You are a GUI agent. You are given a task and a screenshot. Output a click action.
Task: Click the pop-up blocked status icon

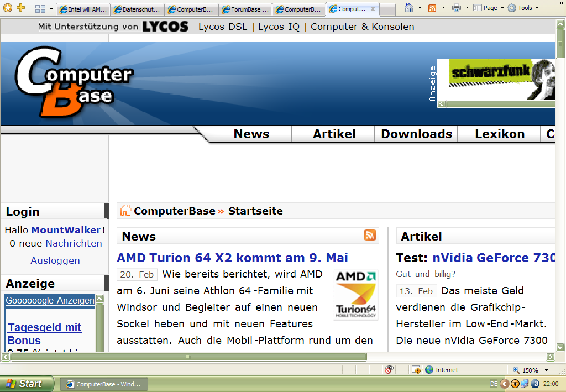pyautogui.click(x=416, y=370)
